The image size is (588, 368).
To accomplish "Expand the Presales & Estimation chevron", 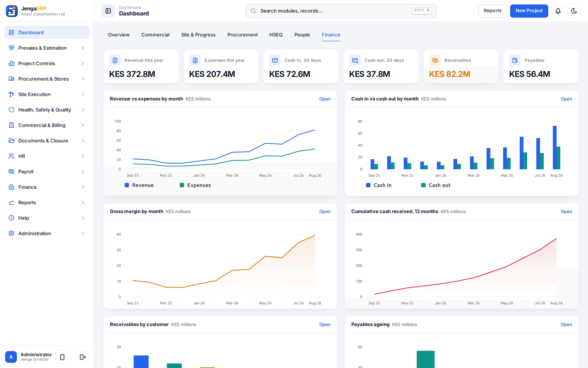I will coord(83,48).
